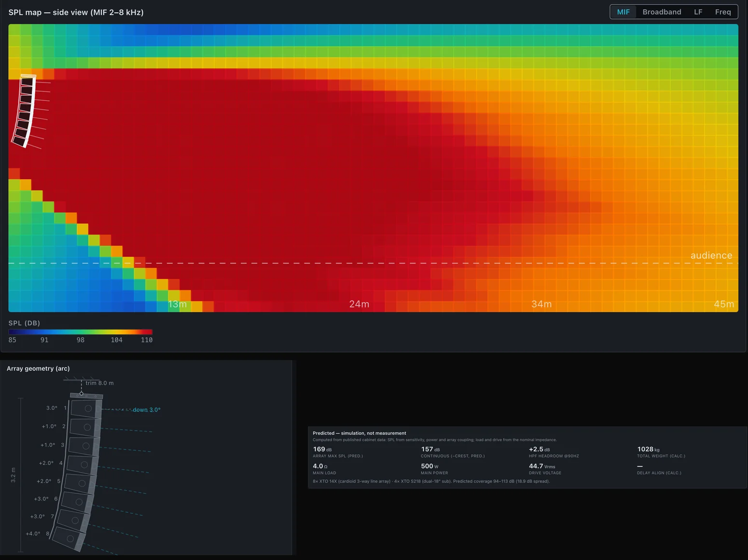Open the Freq view tab
The height and width of the screenshot is (560, 748).
pyautogui.click(x=722, y=12)
